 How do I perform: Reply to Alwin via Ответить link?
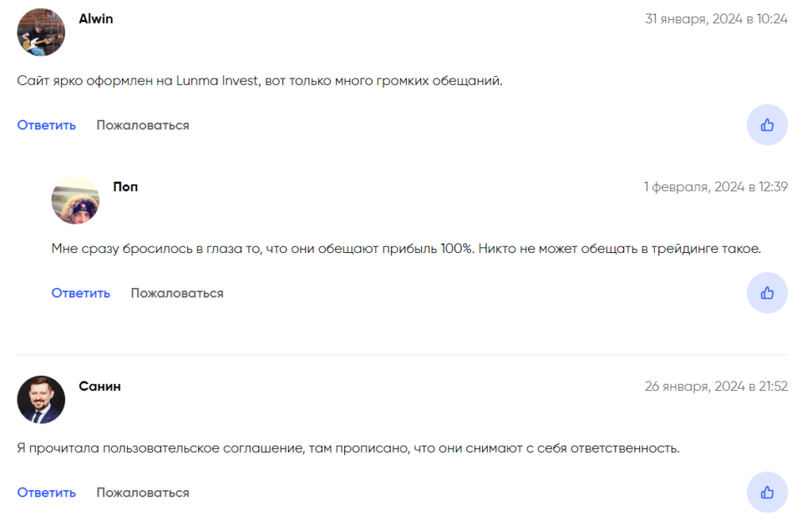pos(46,125)
